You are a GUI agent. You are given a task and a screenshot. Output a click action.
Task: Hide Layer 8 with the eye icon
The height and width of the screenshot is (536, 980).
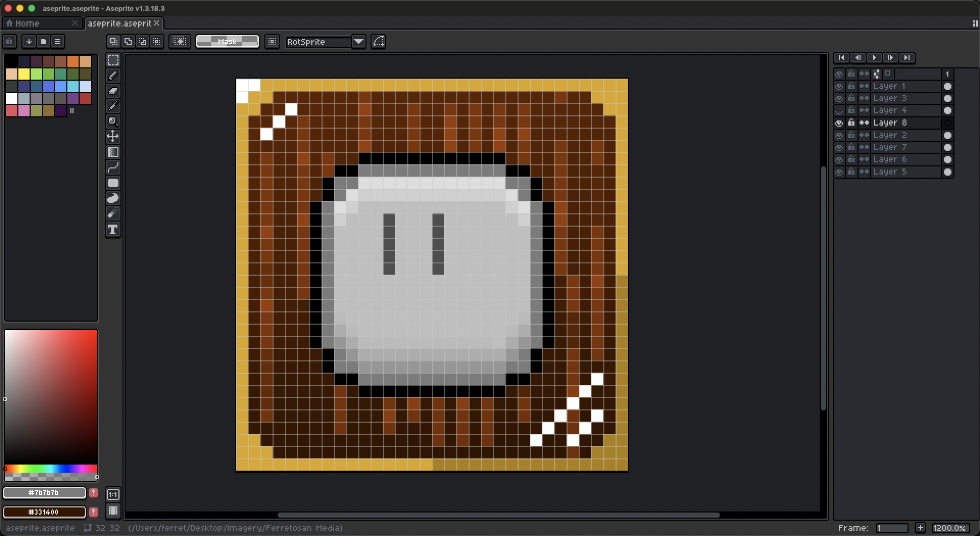pyautogui.click(x=839, y=123)
